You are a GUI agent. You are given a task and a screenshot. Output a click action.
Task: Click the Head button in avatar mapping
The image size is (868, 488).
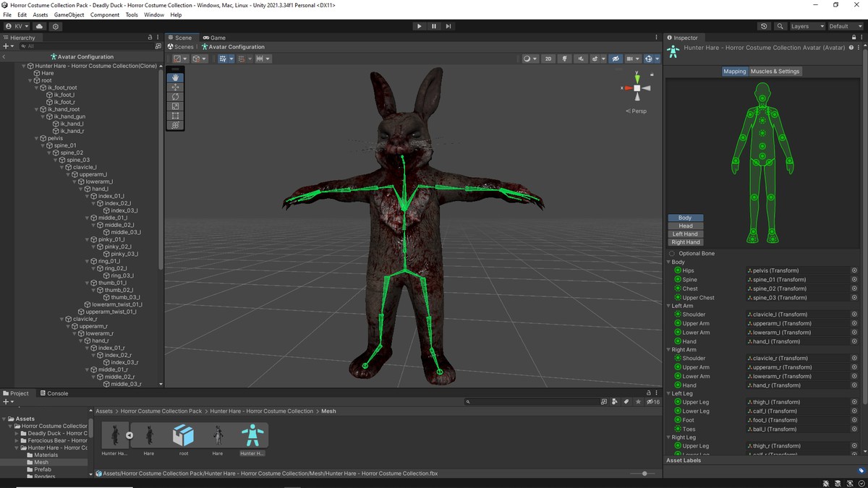click(685, 226)
